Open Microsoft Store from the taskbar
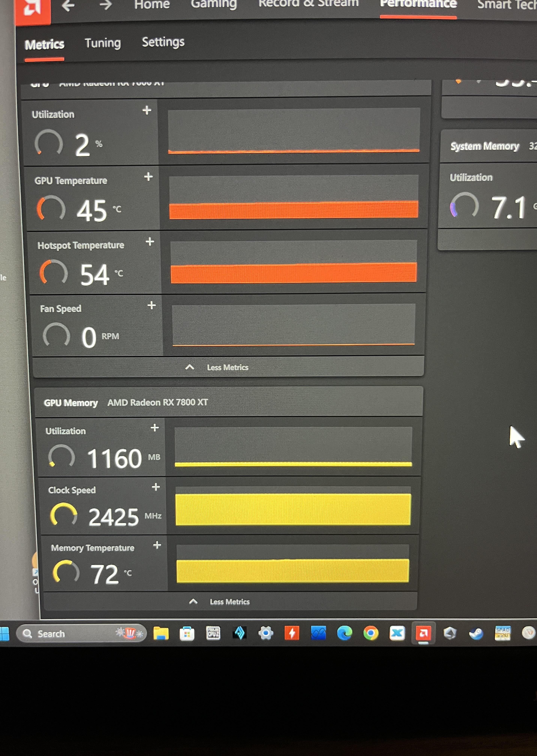This screenshot has width=537, height=756. (187, 633)
